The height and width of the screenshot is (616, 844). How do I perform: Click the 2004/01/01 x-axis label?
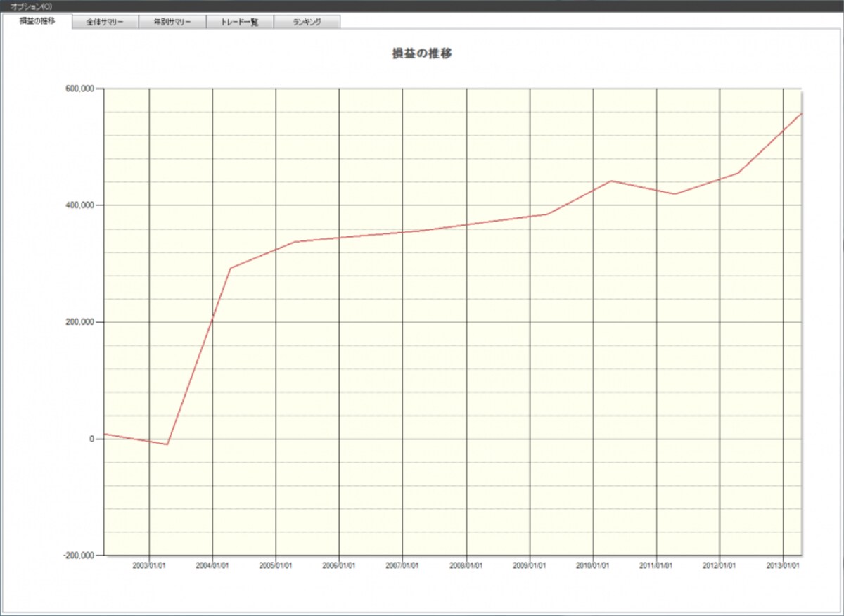[212, 565]
